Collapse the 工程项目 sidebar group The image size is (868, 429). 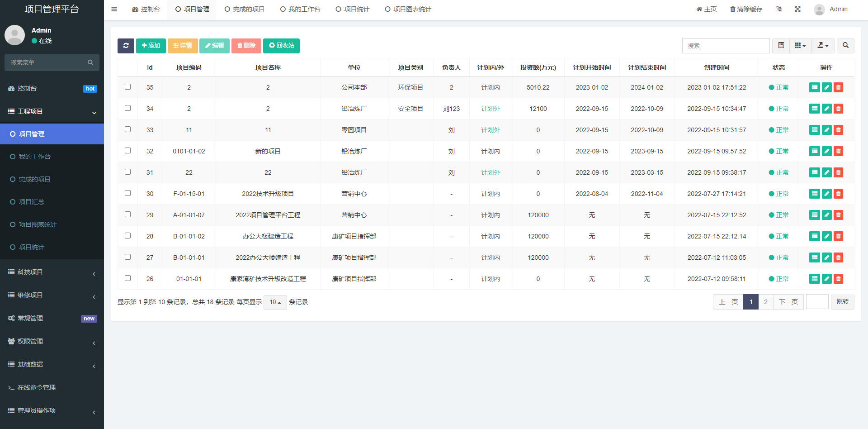pos(52,111)
